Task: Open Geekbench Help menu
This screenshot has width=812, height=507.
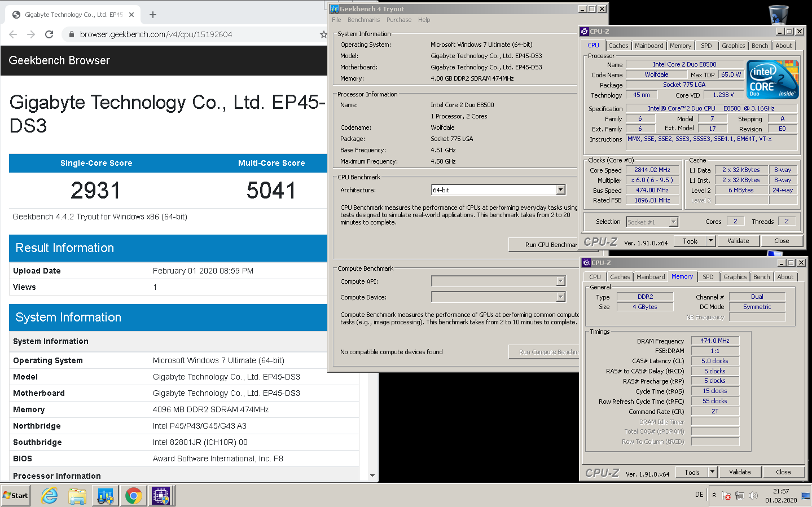Action: (x=424, y=20)
